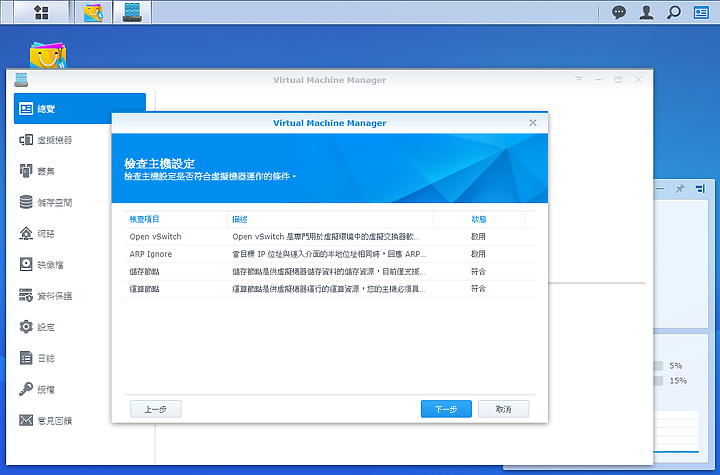720x475 pixels.
Task: Click 啟用 status of Open vSwitch
Action: (x=478, y=237)
